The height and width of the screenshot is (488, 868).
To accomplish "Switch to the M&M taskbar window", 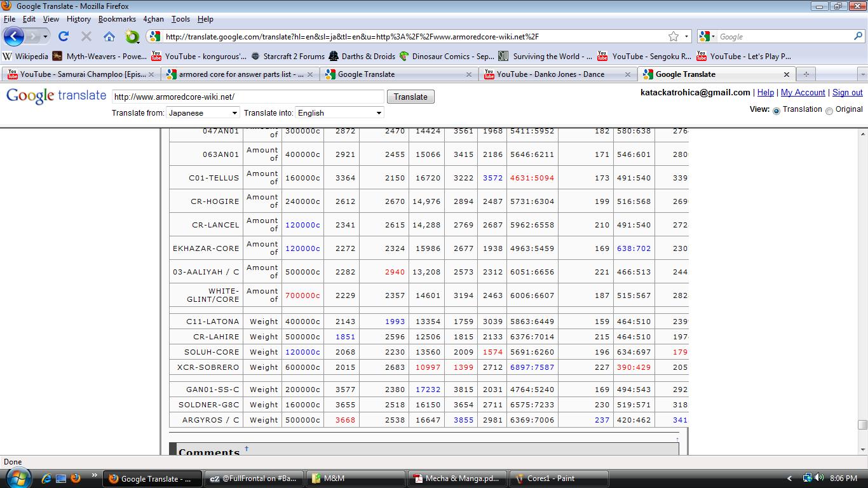I will [356, 478].
